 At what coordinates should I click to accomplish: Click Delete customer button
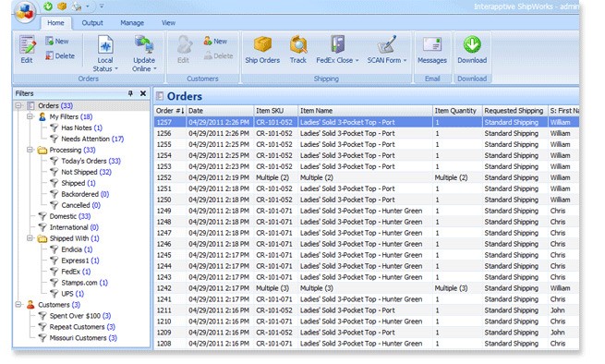218,56
